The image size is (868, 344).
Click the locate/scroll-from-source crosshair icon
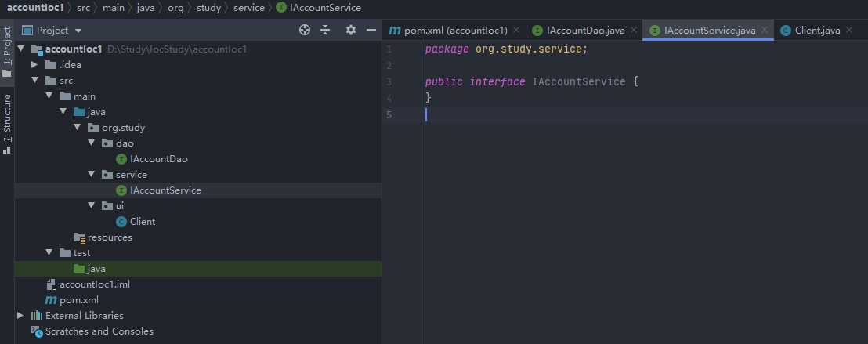click(x=305, y=31)
